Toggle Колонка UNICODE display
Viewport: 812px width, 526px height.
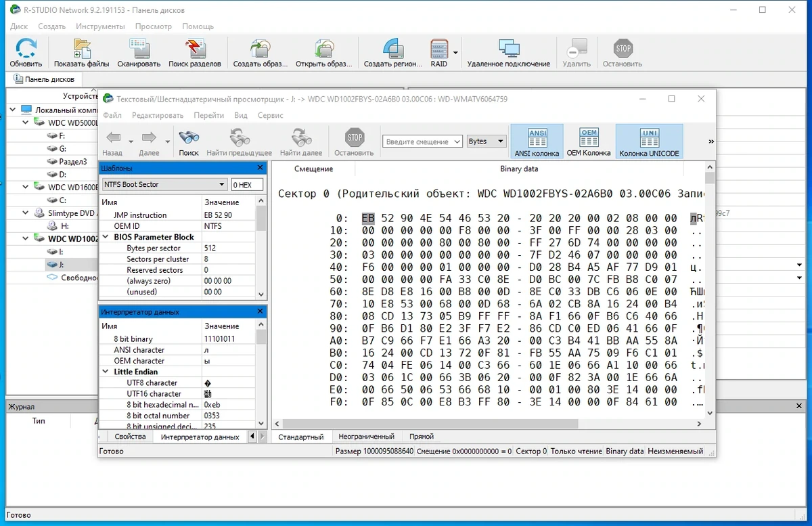[x=650, y=142]
